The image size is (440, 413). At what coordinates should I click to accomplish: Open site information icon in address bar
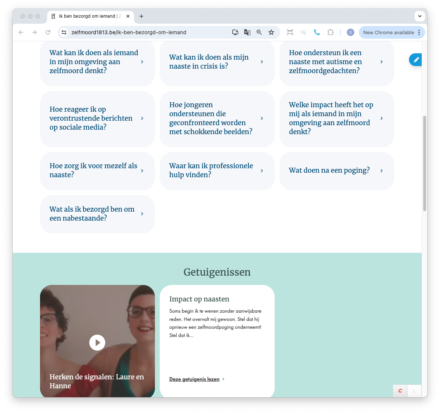tap(64, 32)
